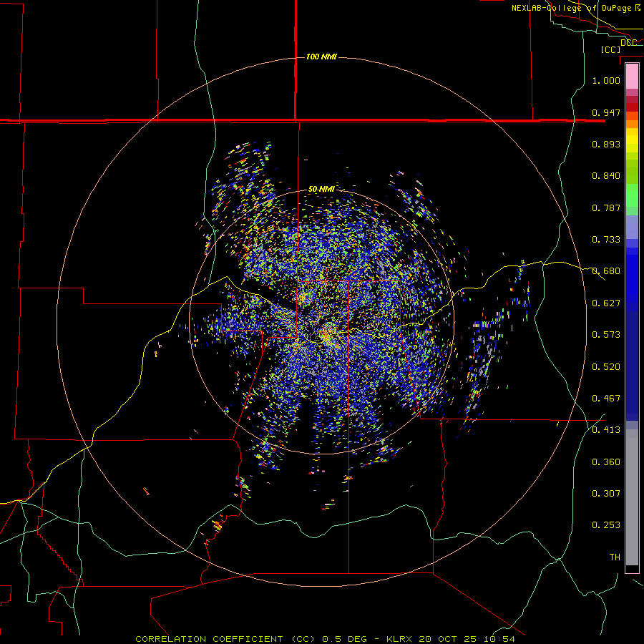Click the Correlation Coefficient caption at bottom
The image size is (644, 644).
(325, 639)
